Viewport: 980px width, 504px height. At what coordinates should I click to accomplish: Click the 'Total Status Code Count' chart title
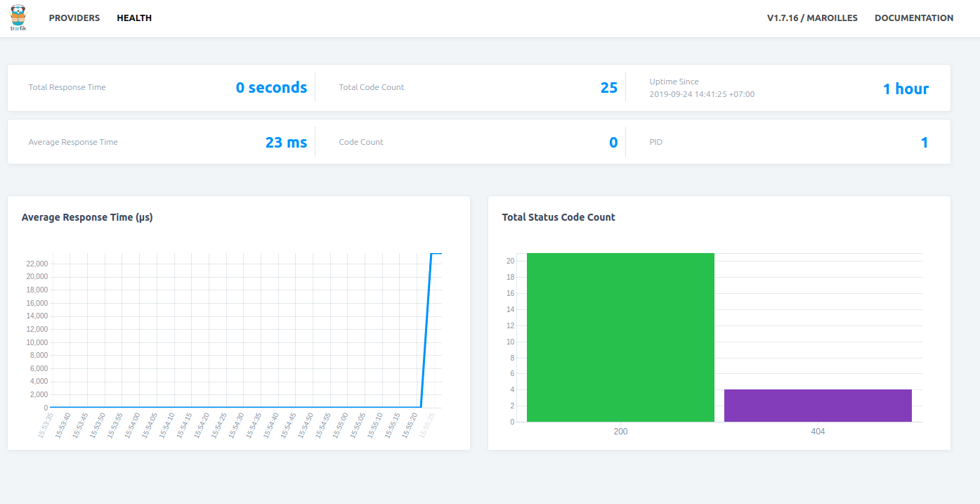tap(558, 217)
